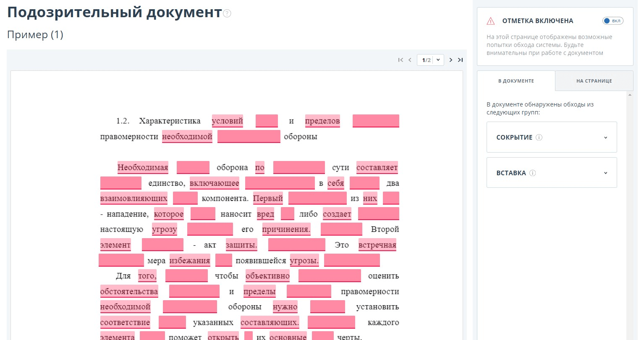Viewport: 644px width, 340px height.
Task: Expand the СОКРЫТИЕ group chevron
Action: [x=605, y=138]
